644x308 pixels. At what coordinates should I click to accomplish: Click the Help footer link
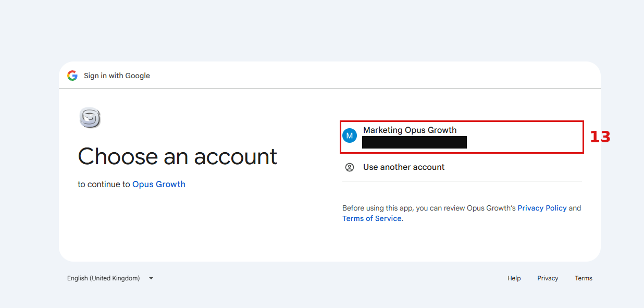point(514,278)
